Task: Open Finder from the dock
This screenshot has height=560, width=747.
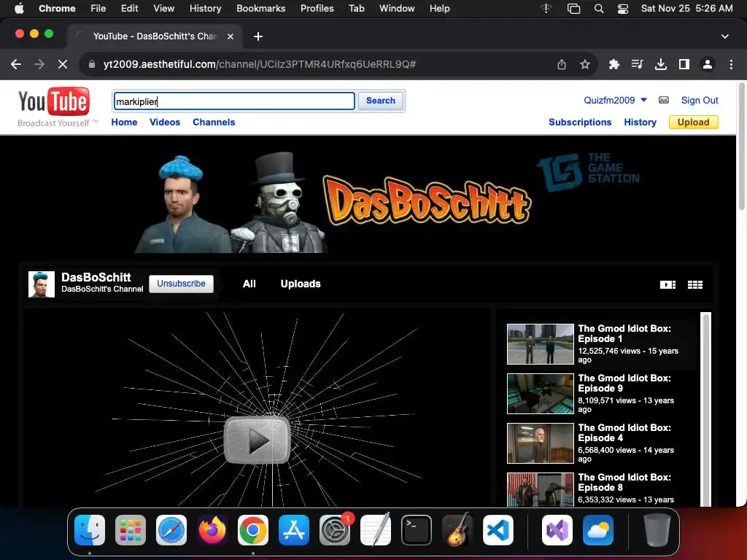Action: (90, 530)
